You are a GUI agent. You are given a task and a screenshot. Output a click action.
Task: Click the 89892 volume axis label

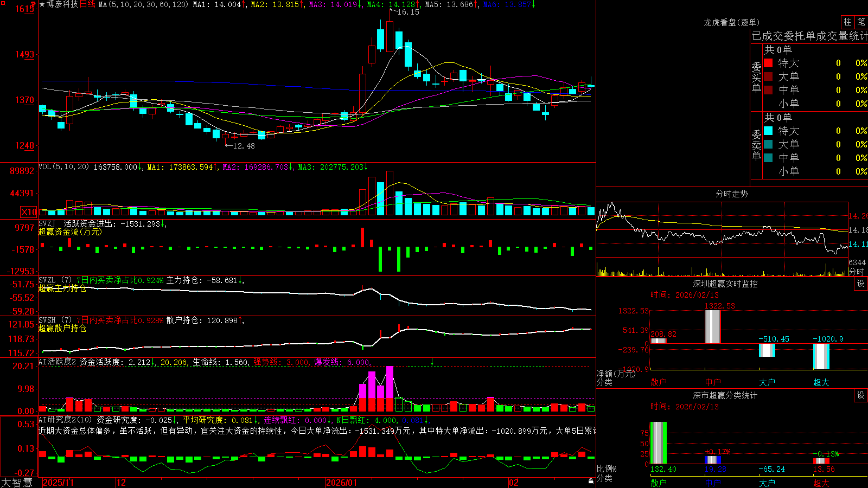(x=22, y=171)
